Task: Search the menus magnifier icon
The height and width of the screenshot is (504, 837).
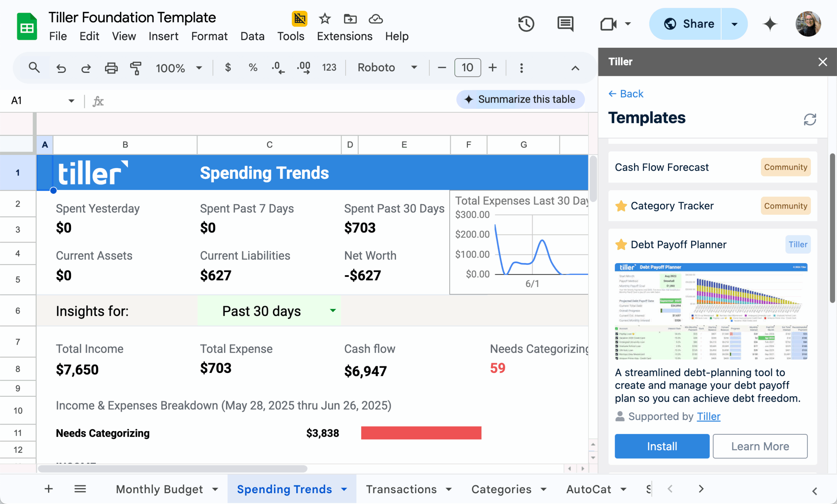Action: click(x=34, y=68)
